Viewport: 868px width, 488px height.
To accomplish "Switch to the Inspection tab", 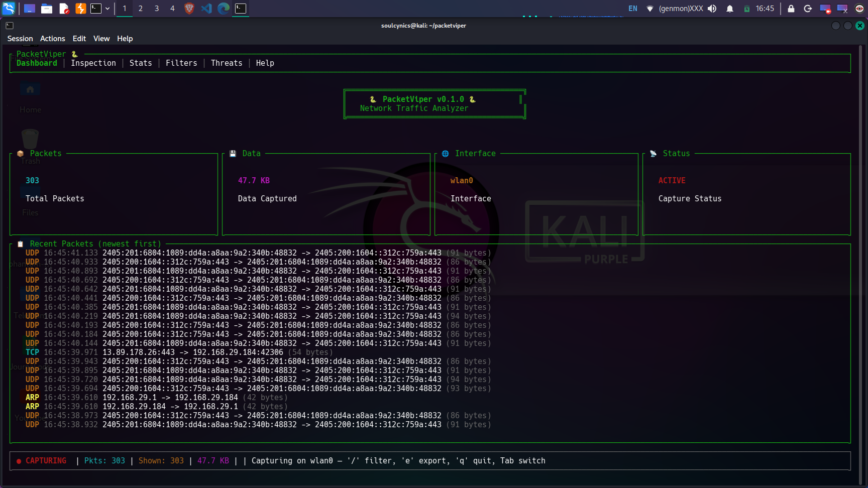I will pos(93,63).
